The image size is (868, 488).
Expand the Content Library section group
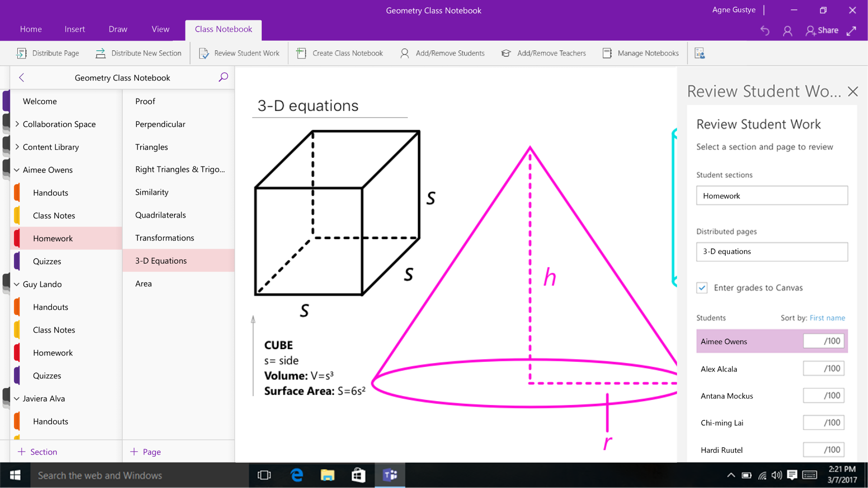click(17, 147)
